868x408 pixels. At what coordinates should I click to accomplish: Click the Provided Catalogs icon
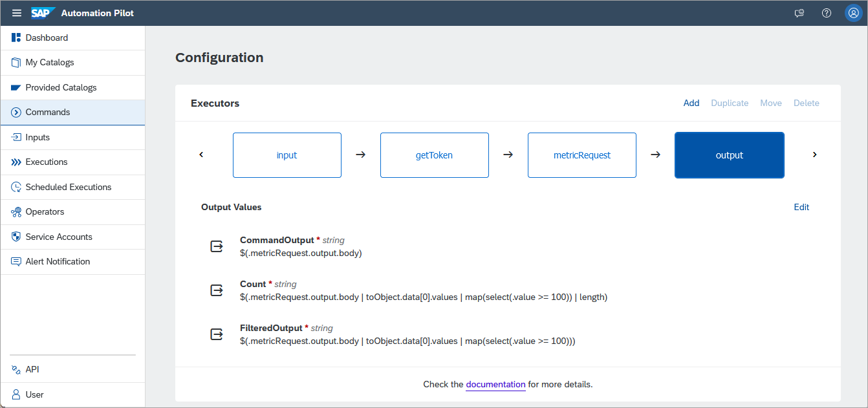coord(16,87)
